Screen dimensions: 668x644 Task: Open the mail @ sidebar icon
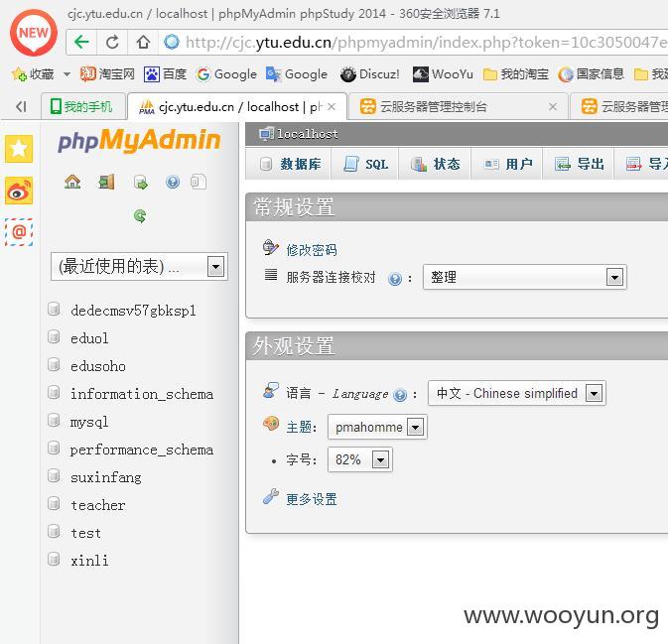[19, 232]
